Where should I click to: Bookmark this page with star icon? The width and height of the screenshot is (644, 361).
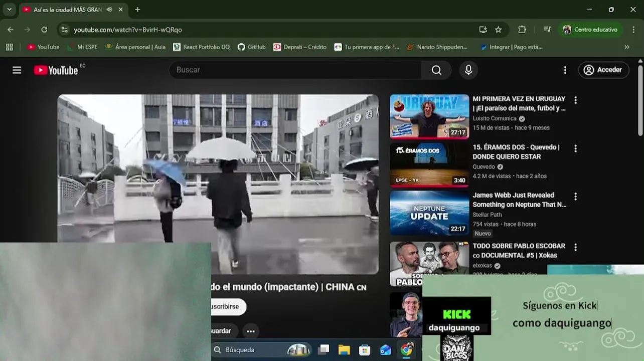tap(498, 30)
